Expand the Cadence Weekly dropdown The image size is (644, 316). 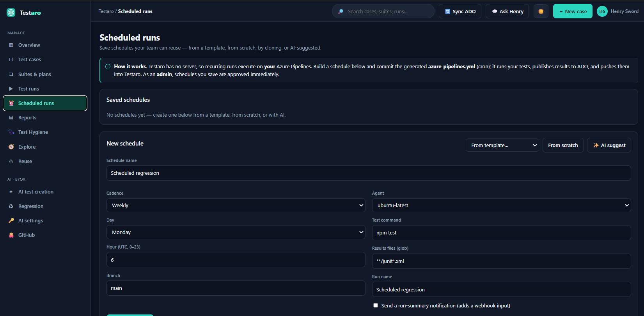click(236, 205)
